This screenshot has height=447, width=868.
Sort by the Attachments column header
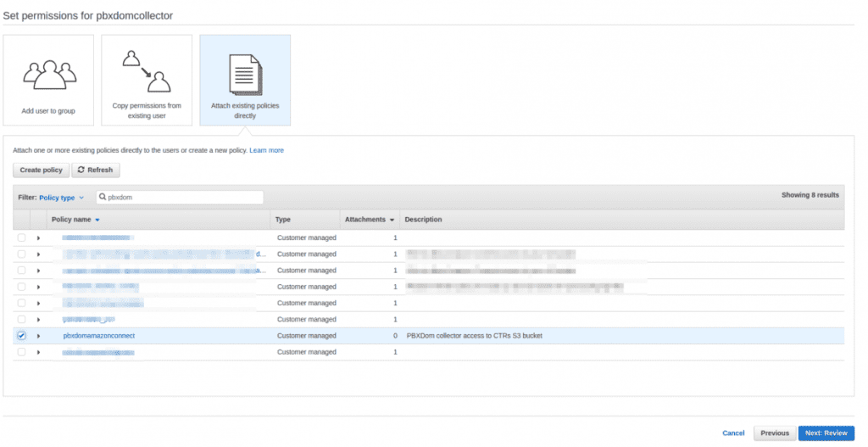(x=370, y=220)
